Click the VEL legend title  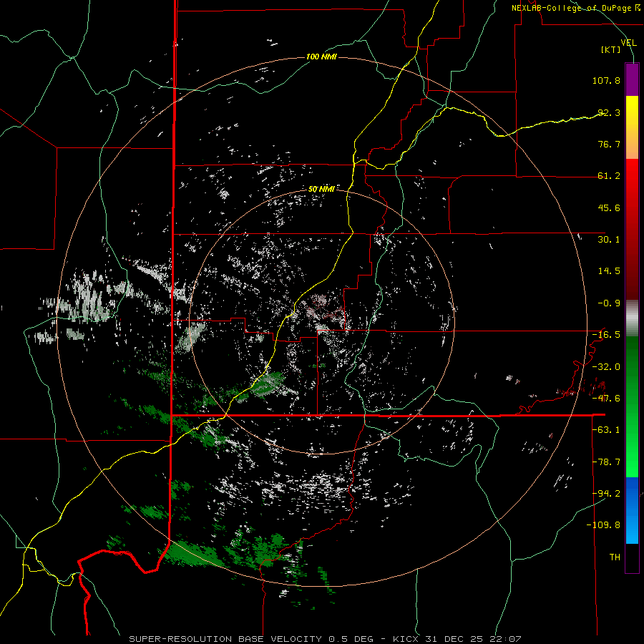pos(628,43)
